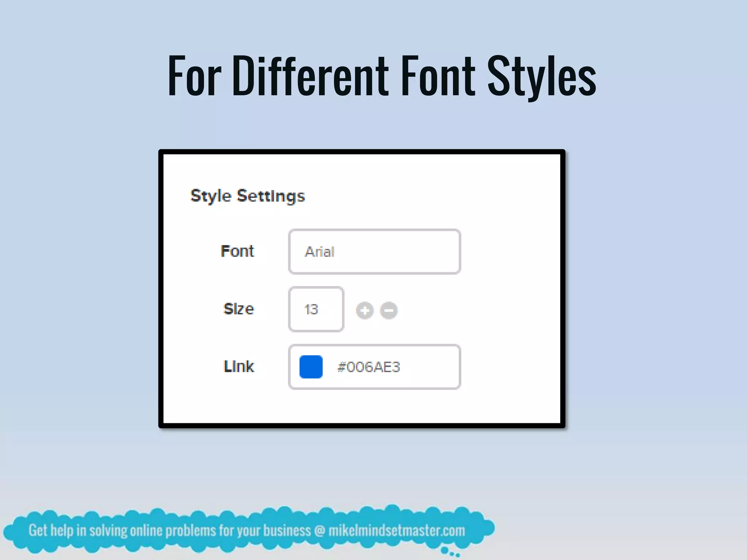
Task: Click the #006AE3 hex color text
Action: coord(369,367)
